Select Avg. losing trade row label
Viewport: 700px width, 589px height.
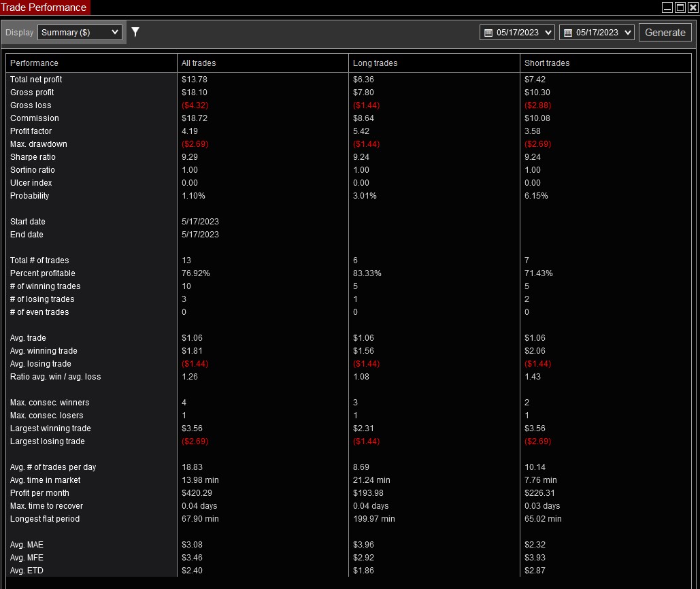click(x=41, y=364)
